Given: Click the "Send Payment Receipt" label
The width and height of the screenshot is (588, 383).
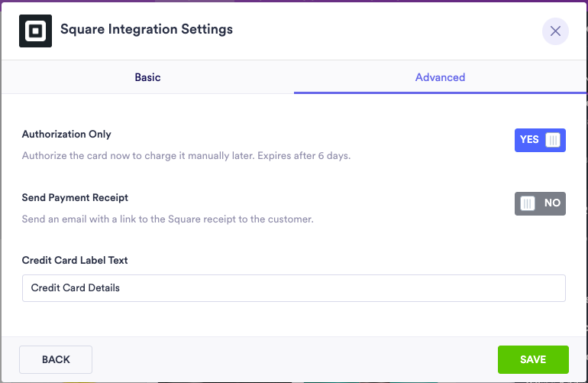Looking at the screenshot, I should (75, 197).
